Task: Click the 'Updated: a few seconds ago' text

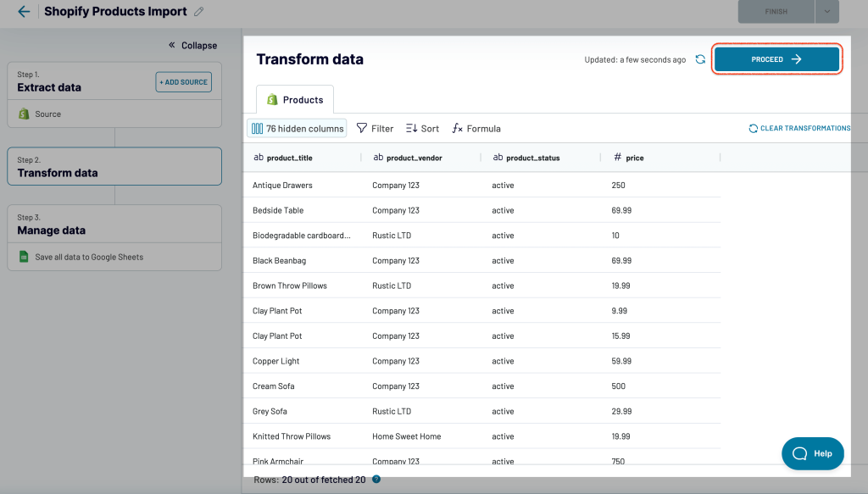Action: [635, 60]
